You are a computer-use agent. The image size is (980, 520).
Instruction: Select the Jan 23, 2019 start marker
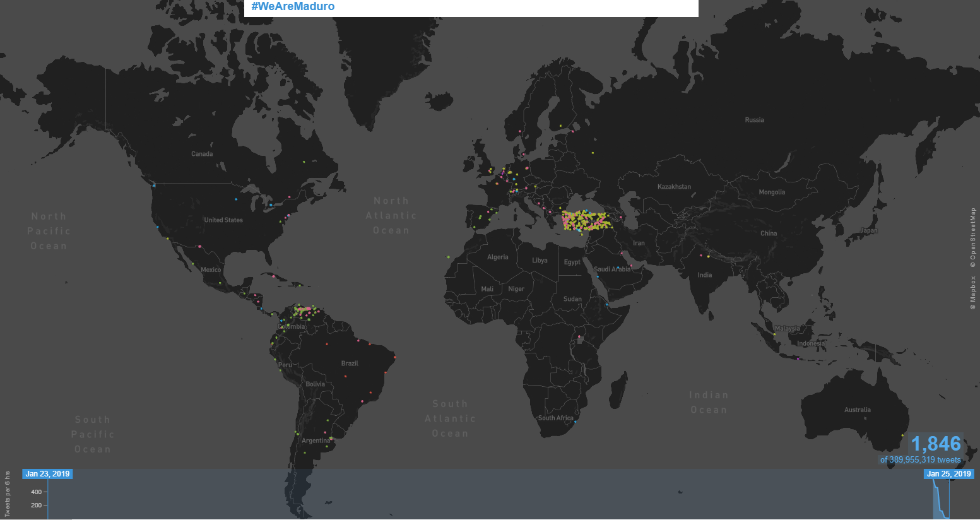click(47, 474)
